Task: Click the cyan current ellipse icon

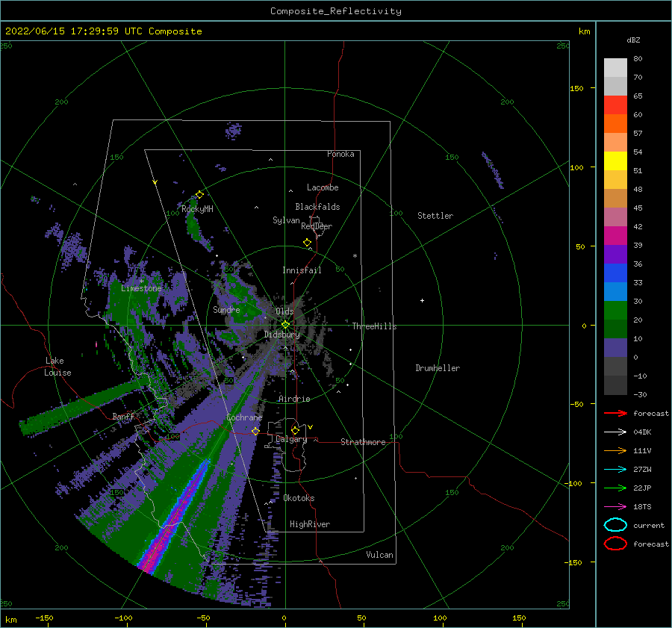Action: click(615, 525)
